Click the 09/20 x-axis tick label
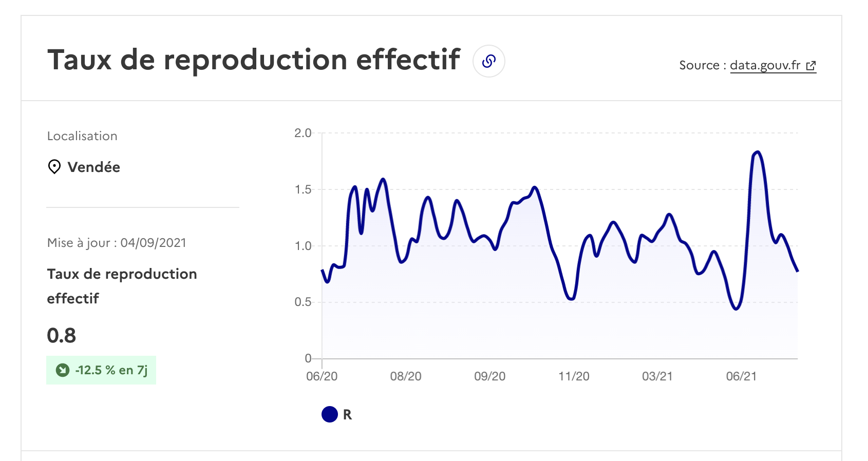Image resolution: width=868 pixels, height=461 pixels. [x=490, y=376]
